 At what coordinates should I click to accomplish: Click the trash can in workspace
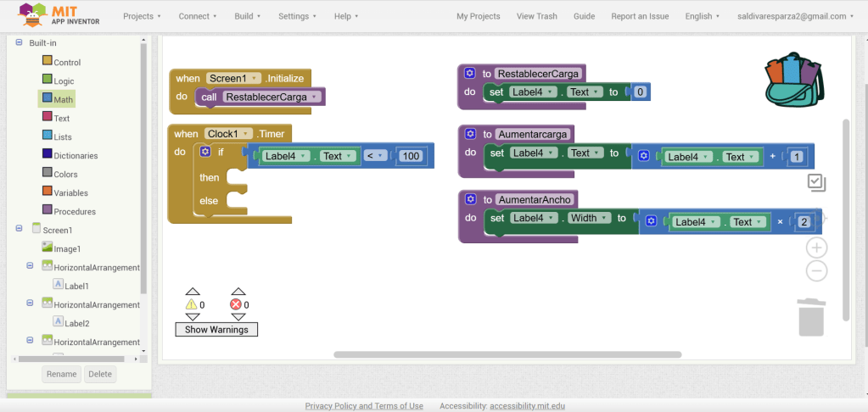pyautogui.click(x=810, y=317)
